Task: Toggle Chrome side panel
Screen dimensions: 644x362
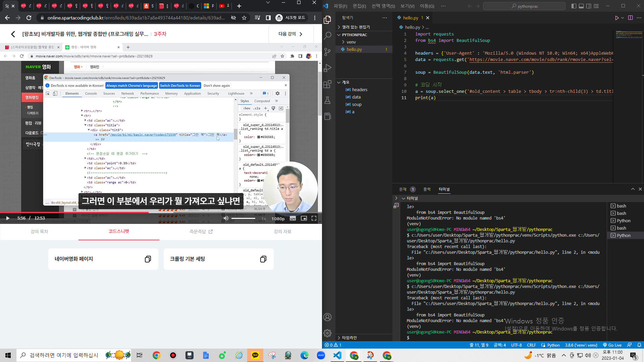Action: [x=268, y=18]
